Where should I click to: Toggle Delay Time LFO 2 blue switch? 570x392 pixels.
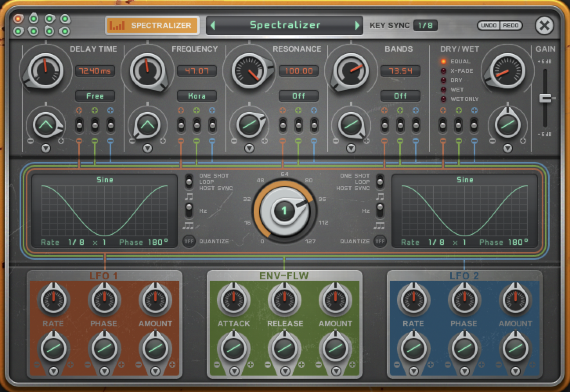click(x=110, y=126)
